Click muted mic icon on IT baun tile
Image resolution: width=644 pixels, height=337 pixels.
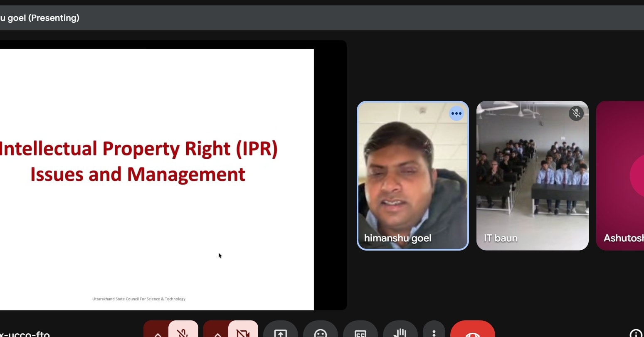576,113
